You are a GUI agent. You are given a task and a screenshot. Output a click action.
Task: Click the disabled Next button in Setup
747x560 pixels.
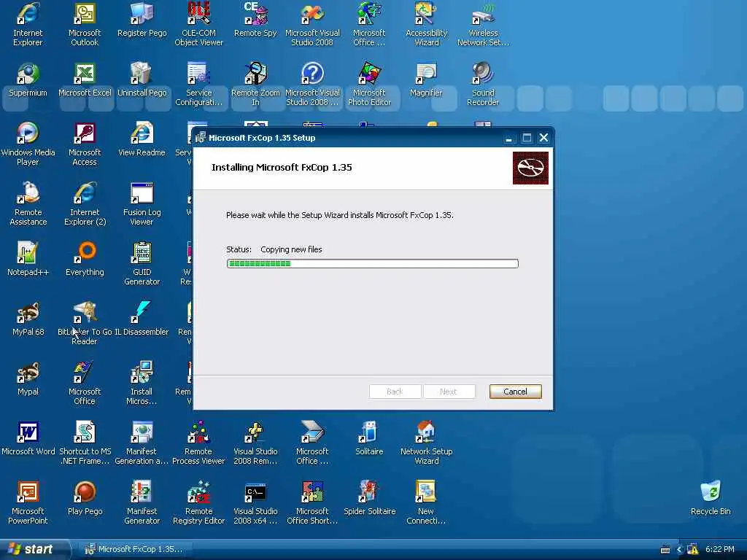[449, 392]
